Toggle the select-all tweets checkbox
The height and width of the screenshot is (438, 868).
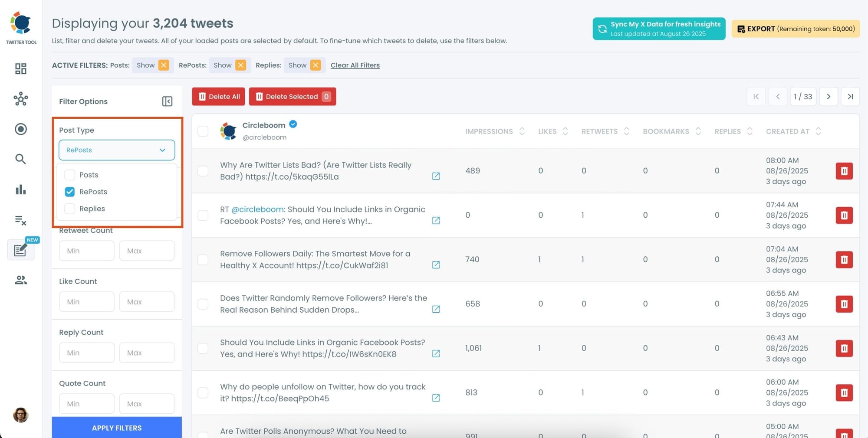tap(203, 131)
